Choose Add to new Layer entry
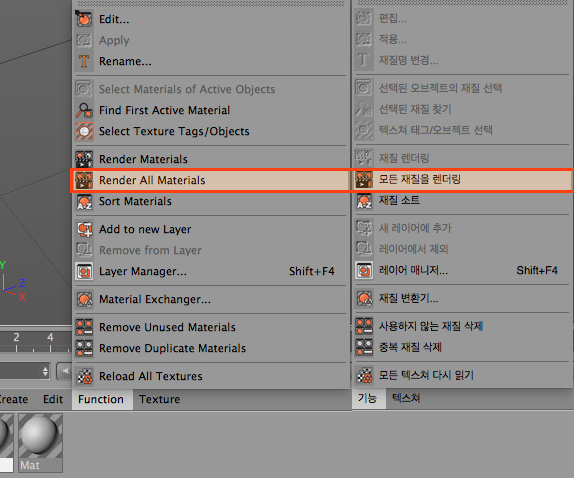Screen dimensions: 574x478 210,229
